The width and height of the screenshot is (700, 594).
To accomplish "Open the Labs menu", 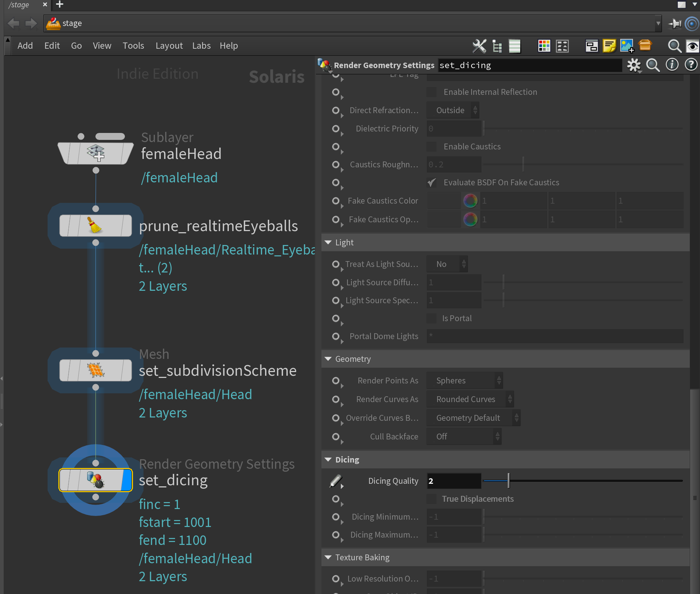I will point(201,46).
